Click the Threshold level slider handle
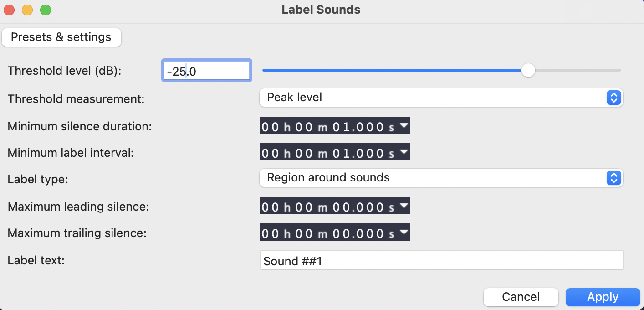Image resolution: width=644 pixels, height=310 pixels. (528, 70)
